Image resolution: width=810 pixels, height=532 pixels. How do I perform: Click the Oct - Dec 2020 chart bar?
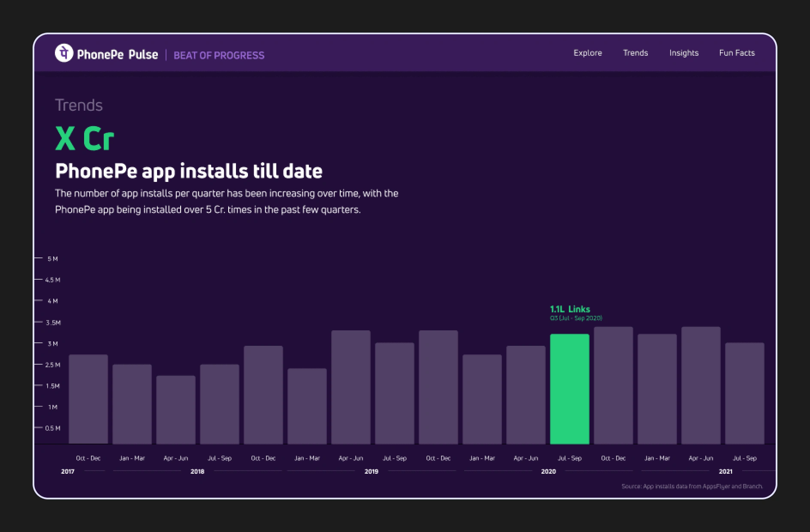click(614, 385)
